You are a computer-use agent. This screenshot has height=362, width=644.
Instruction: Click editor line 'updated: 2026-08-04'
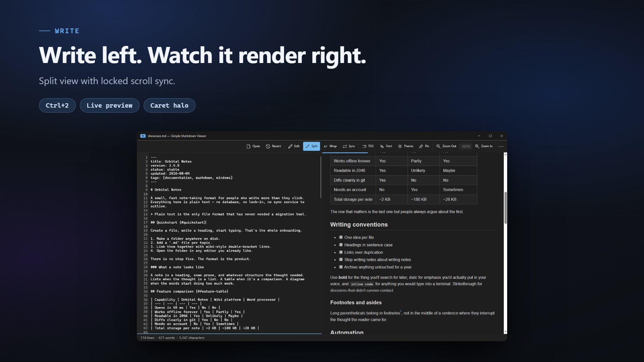click(170, 174)
